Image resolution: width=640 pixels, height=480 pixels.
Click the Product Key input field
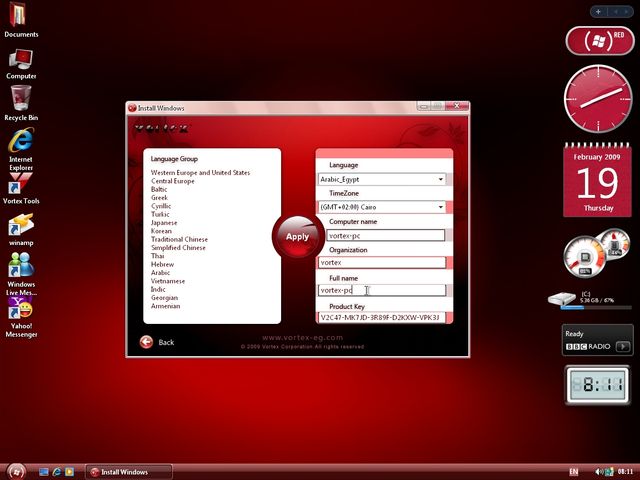[382, 318]
